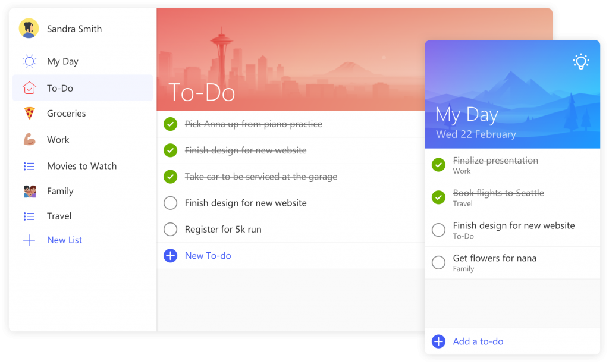Click the Movies to Watch list icon

[x=29, y=166]
